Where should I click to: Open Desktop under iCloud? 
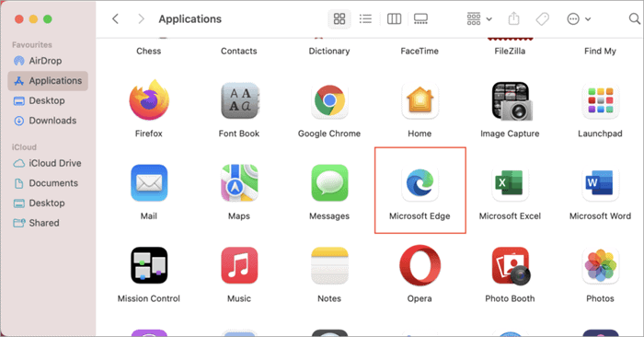pos(48,203)
